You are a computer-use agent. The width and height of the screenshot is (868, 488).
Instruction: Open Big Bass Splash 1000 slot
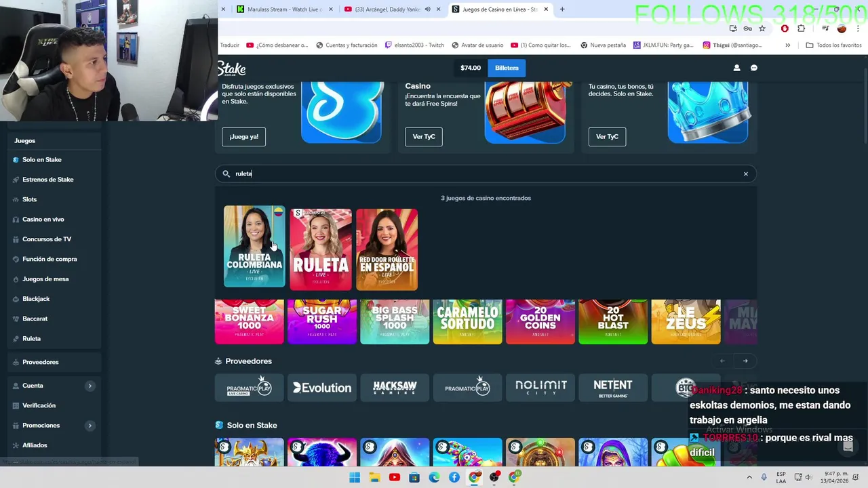click(x=395, y=322)
